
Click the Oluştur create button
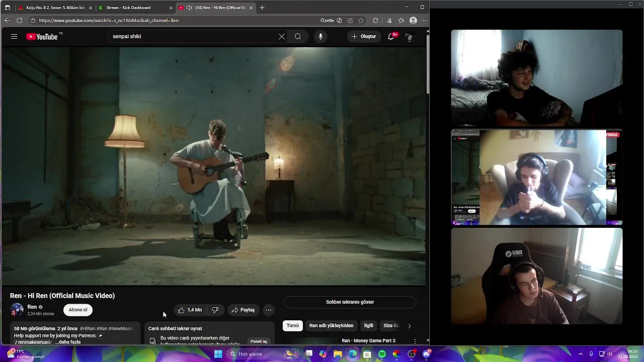(x=364, y=36)
